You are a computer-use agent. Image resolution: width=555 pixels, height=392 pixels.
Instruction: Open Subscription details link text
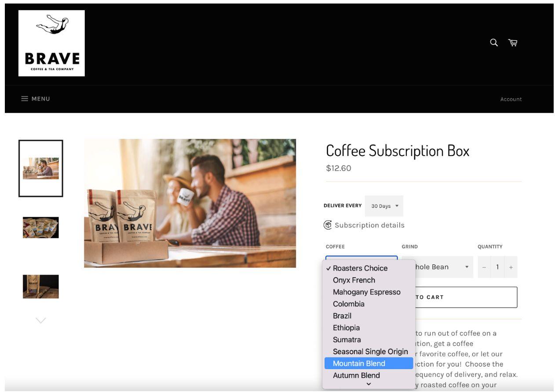tap(369, 225)
